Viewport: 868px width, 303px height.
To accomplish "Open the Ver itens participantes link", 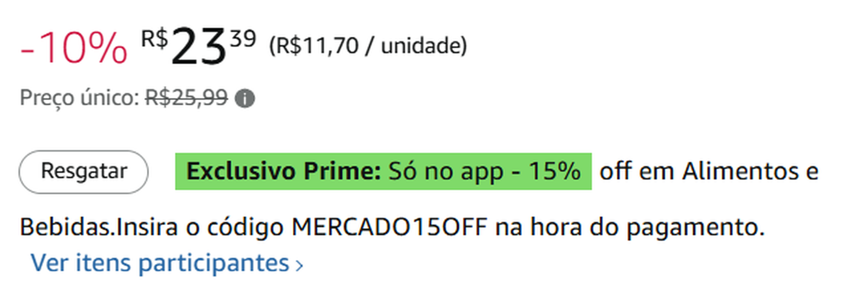I will (160, 263).
